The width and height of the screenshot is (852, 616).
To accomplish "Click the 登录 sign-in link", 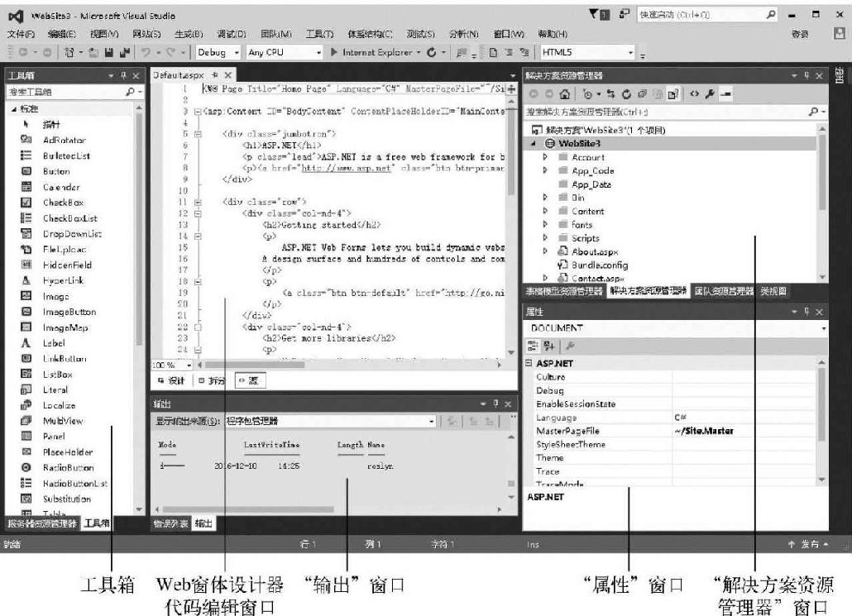I will pyautogui.click(x=799, y=34).
